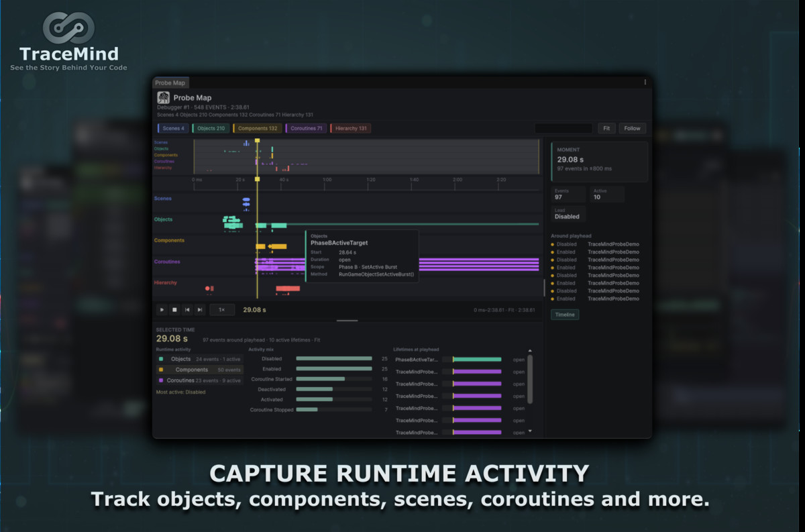Screen dimensions: 805x532
Task: Click the Coroutine Started bar in Activity mix
Action: 321,378
